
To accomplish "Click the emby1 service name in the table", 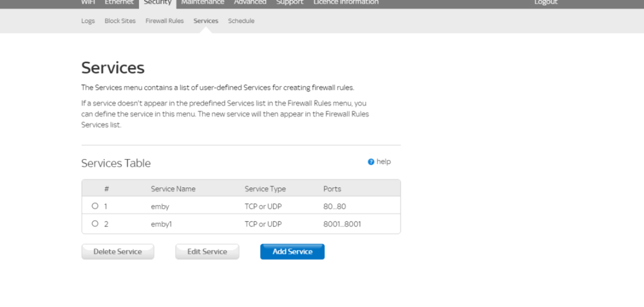I will (x=162, y=224).
